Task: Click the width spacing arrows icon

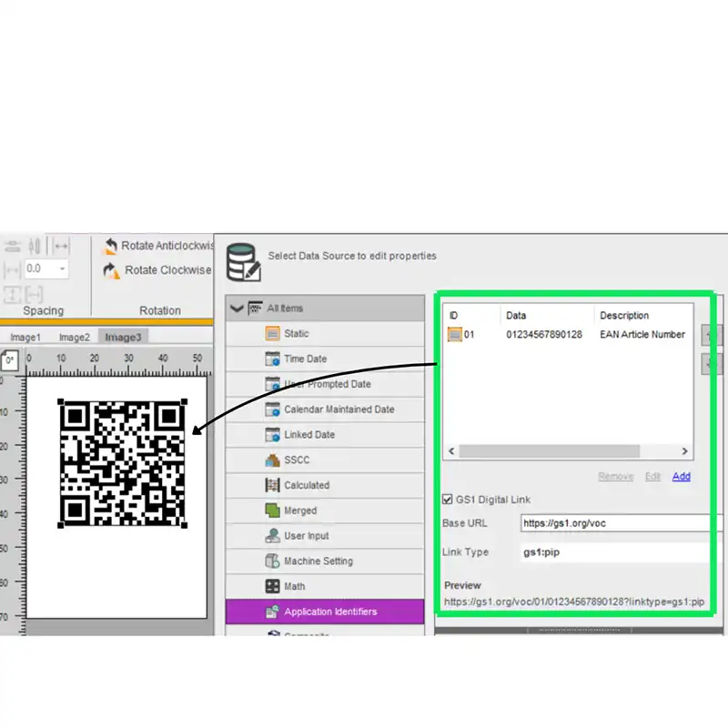Action: pyautogui.click(x=61, y=246)
